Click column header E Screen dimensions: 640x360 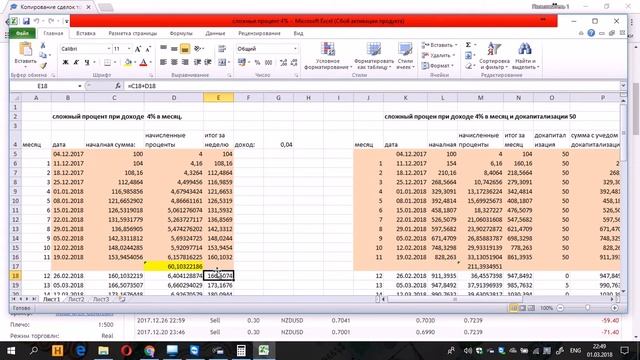coord(218,98)
